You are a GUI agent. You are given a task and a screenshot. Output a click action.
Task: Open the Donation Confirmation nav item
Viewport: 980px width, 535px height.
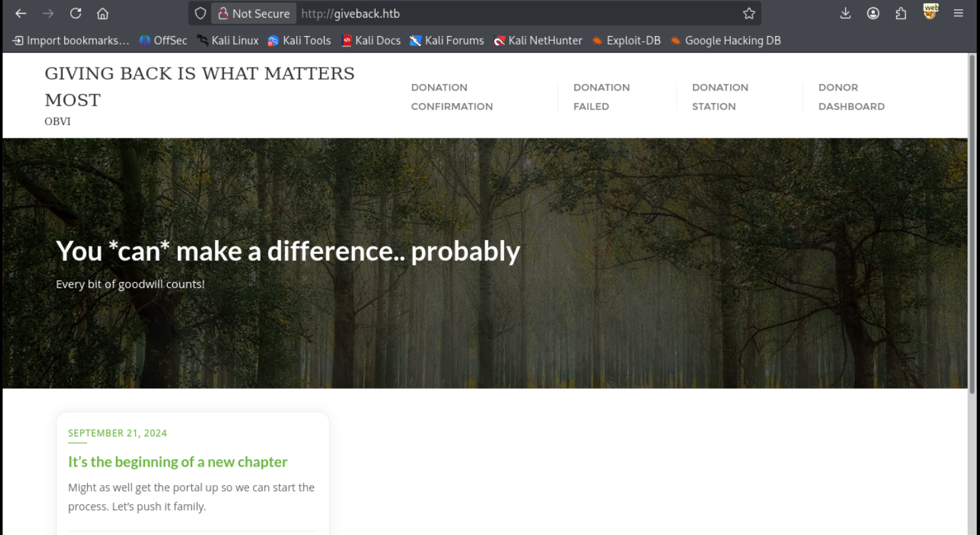pos(452,96)
